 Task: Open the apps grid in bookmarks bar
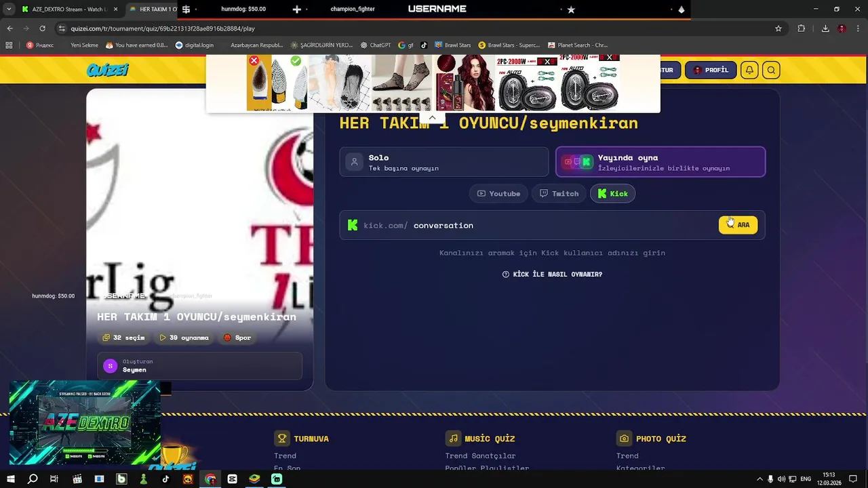tap(9, 45)
